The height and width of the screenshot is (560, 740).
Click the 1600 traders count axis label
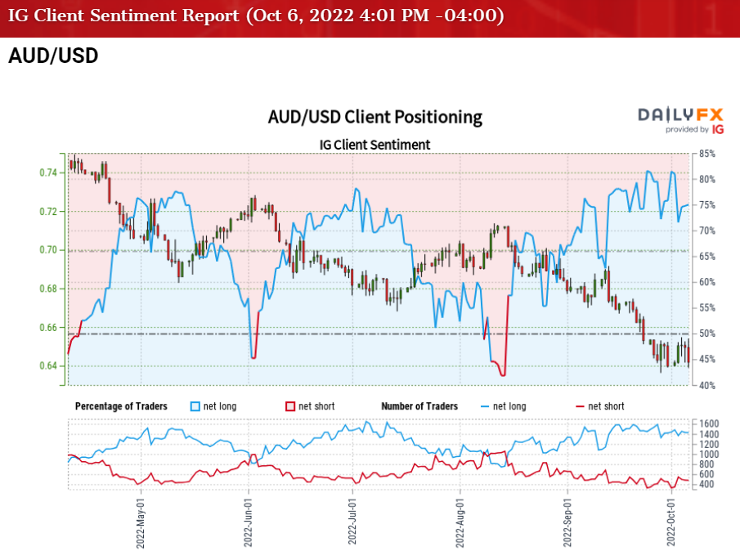coord(710,423)
